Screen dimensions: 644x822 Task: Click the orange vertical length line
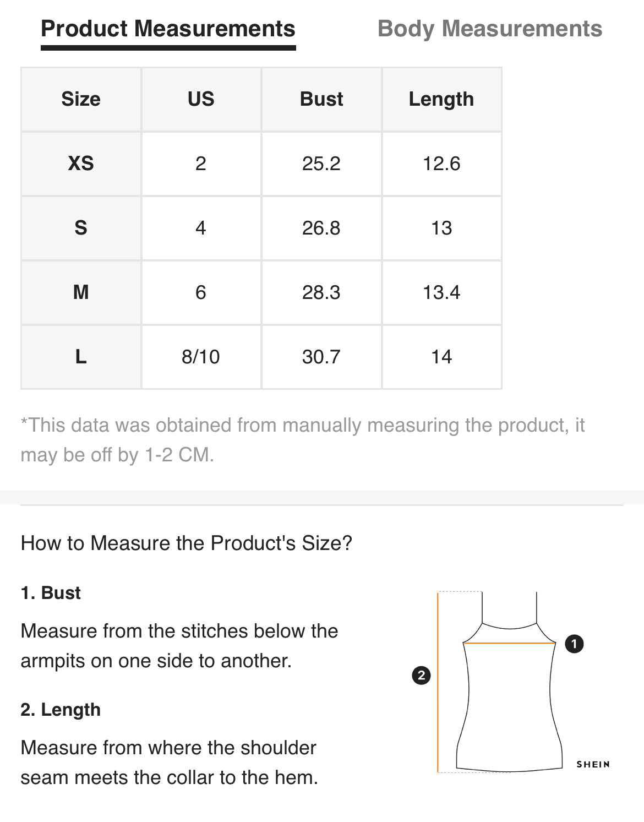point(438,683)
